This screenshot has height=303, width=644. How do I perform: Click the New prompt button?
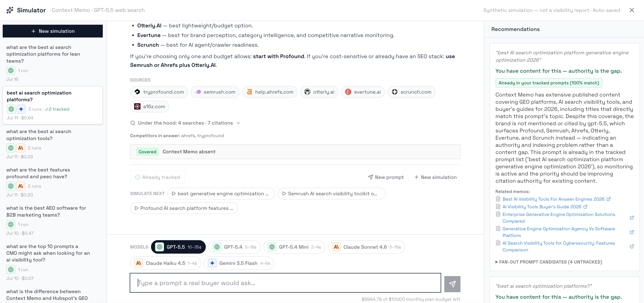386,177
